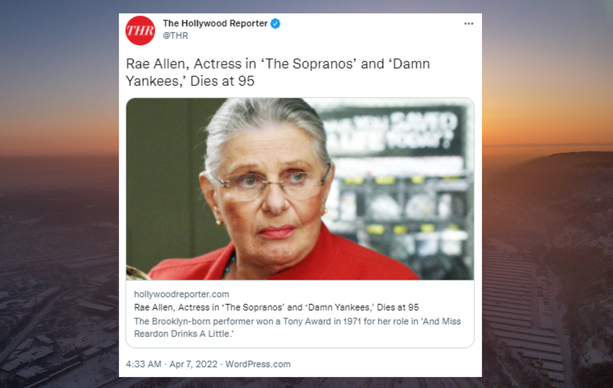Open the three-dot more options menu
Image resolution: width=613 pixels, height=388 pixels.
tap(469, 24)
